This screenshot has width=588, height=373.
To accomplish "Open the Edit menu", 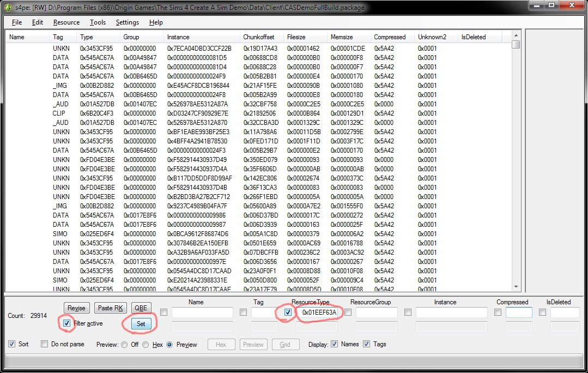I will 38,22.
